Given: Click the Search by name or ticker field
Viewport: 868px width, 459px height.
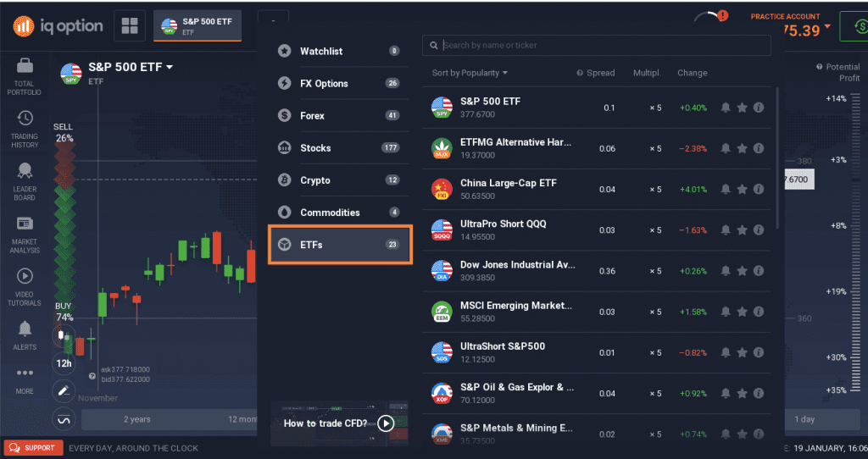Looking at the screenshot, I should coord(596,46).
